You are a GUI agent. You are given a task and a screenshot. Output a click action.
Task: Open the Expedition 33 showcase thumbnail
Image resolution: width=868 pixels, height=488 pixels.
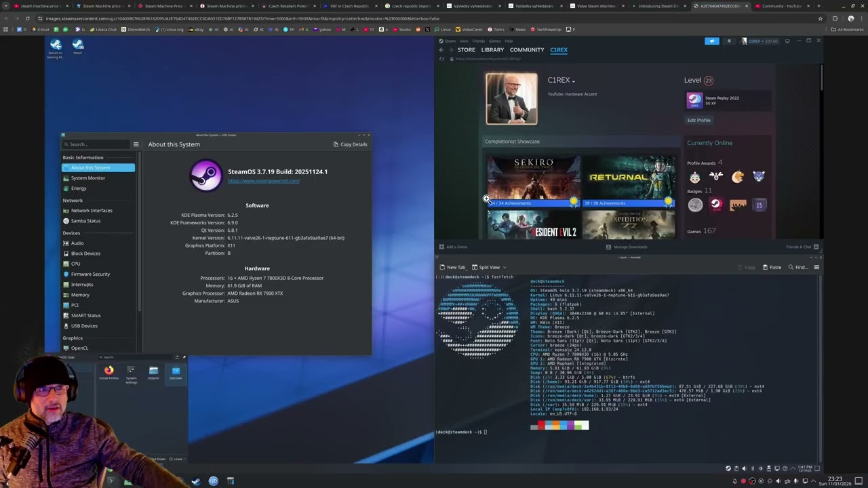click(629, 224)
